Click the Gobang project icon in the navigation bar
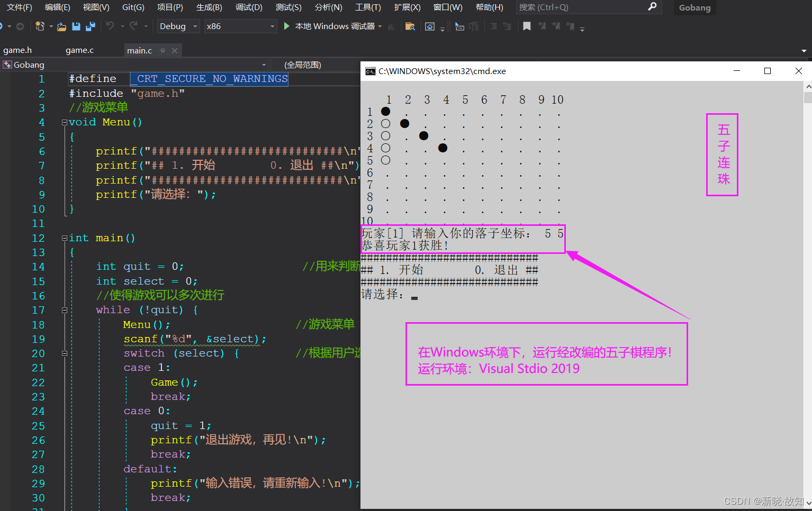The height and width of the screenshot is (511, 812). 7,65
